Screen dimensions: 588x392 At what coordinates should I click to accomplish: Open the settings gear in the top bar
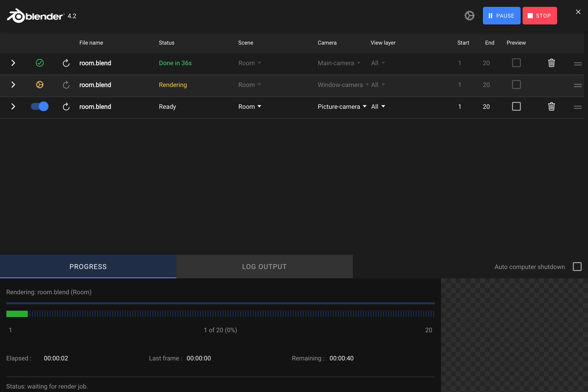pyautogui.click(x=469, y=15)
